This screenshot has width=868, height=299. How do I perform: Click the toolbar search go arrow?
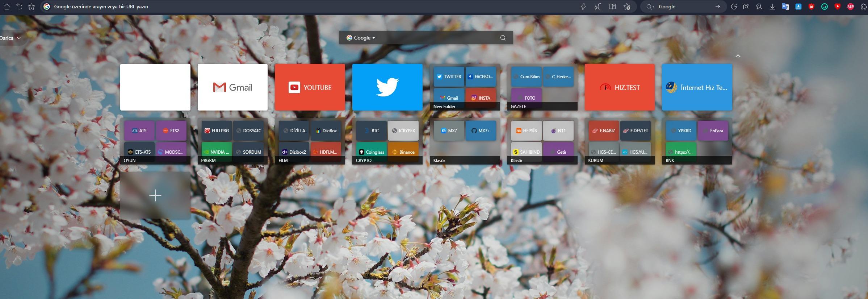point(717,7)
